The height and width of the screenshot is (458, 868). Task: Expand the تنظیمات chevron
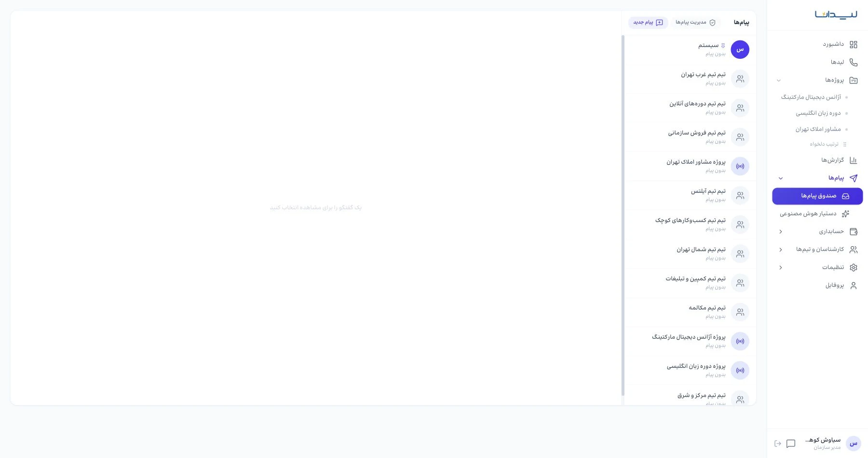coord(781,268)
